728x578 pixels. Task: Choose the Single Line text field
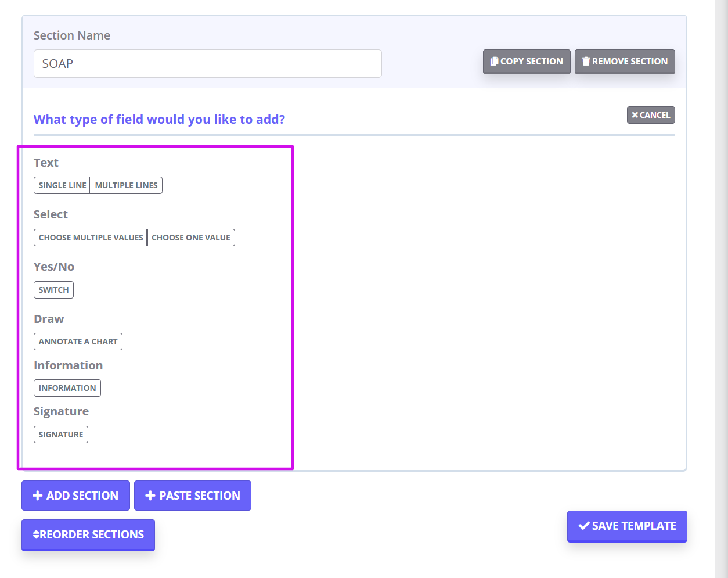(x=62, y=185)
